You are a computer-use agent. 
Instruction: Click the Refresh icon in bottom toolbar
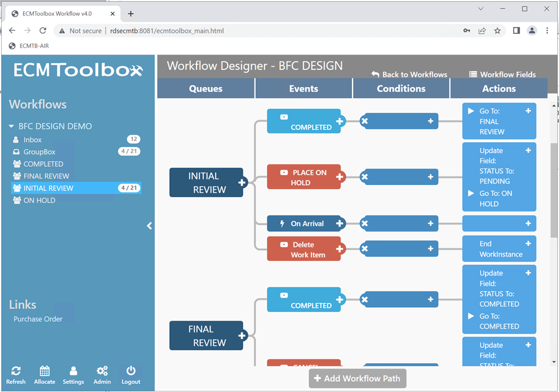tap(16, 375)
